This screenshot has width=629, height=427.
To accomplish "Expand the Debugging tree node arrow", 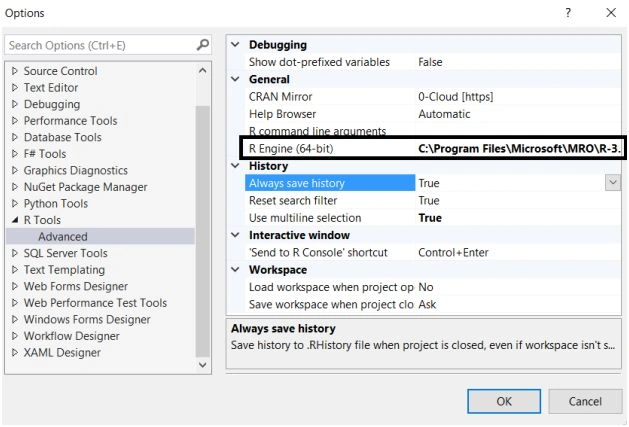I will 15,104.
